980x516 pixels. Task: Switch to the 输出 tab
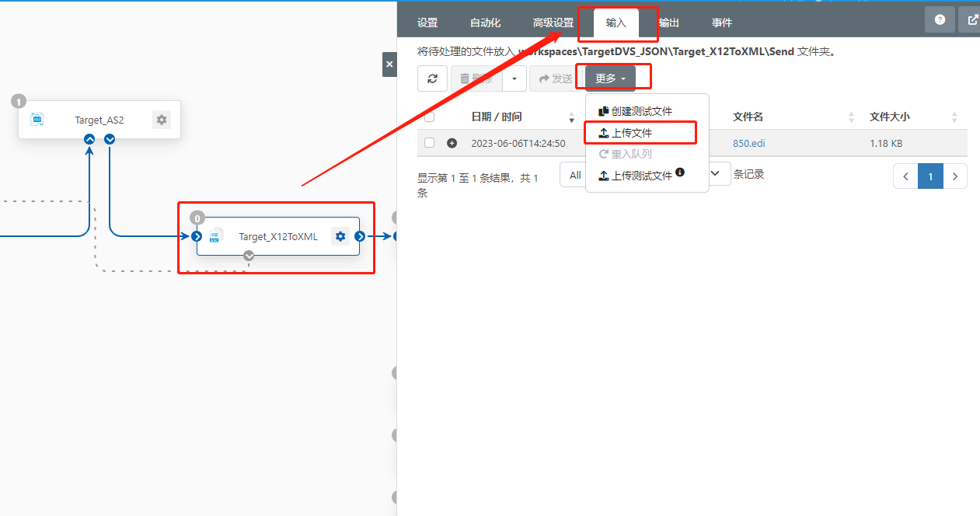coord(668,23)
